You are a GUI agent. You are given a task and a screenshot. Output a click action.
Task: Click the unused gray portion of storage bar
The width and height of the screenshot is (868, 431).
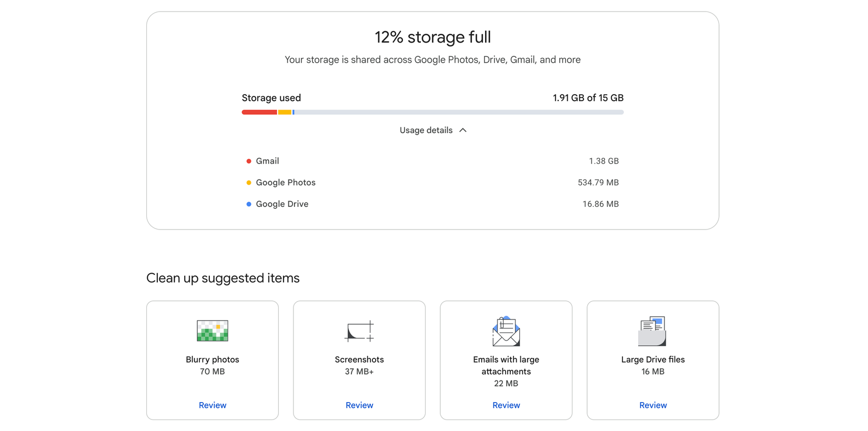pyautogui.click(x=458, y=112)
